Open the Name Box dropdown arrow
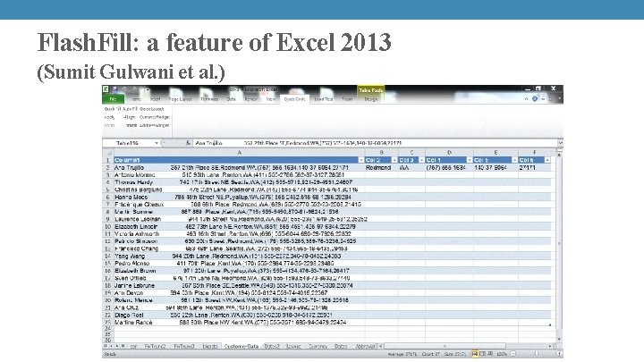644x362 pixels. [157, 143]
